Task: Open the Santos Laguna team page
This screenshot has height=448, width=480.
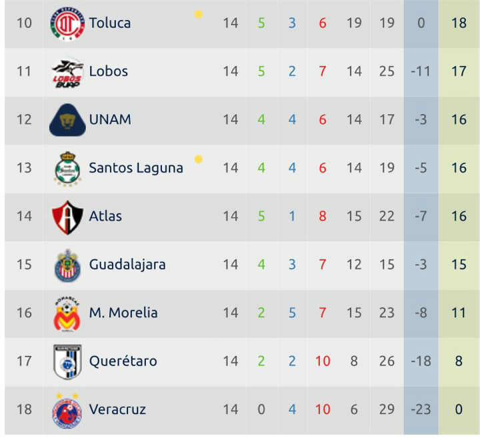Action: click(x=136, y=168)
